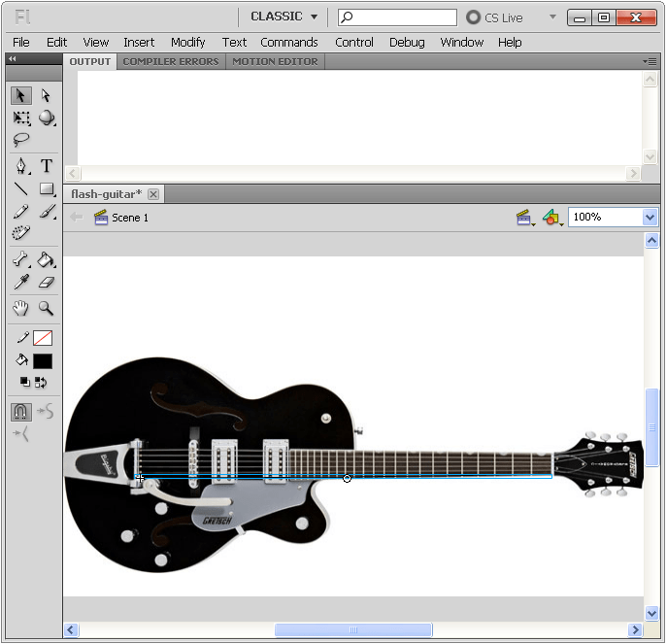
Task: Open the Edit Scene dropdown
Action: (525, 218)
